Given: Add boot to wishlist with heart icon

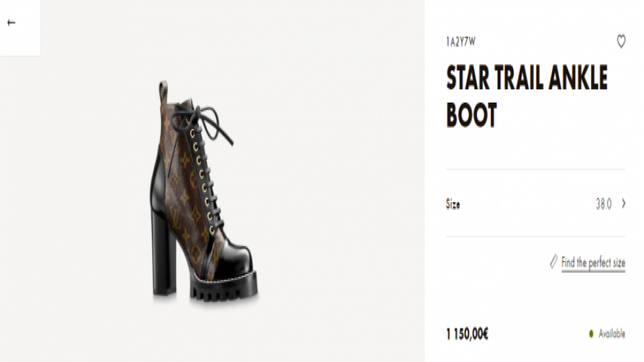Looking at the screenshot, I should [621, 42].
